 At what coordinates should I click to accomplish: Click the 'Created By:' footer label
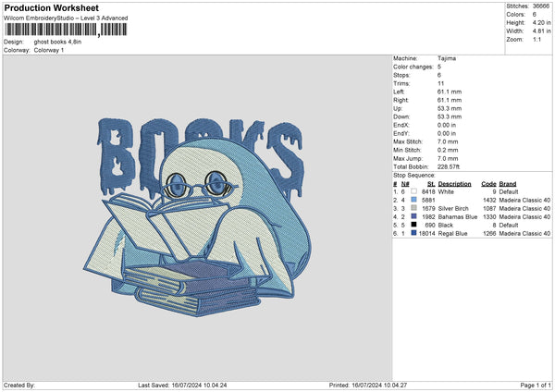pyautogui.click(x=19, y=385)
